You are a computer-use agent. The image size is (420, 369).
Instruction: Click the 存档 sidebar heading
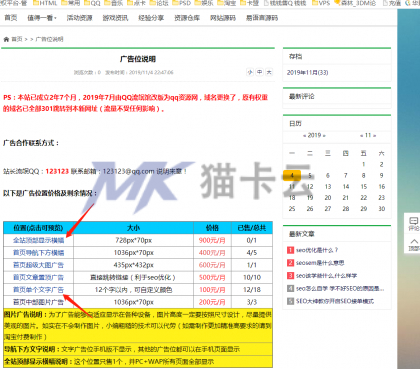295,56
